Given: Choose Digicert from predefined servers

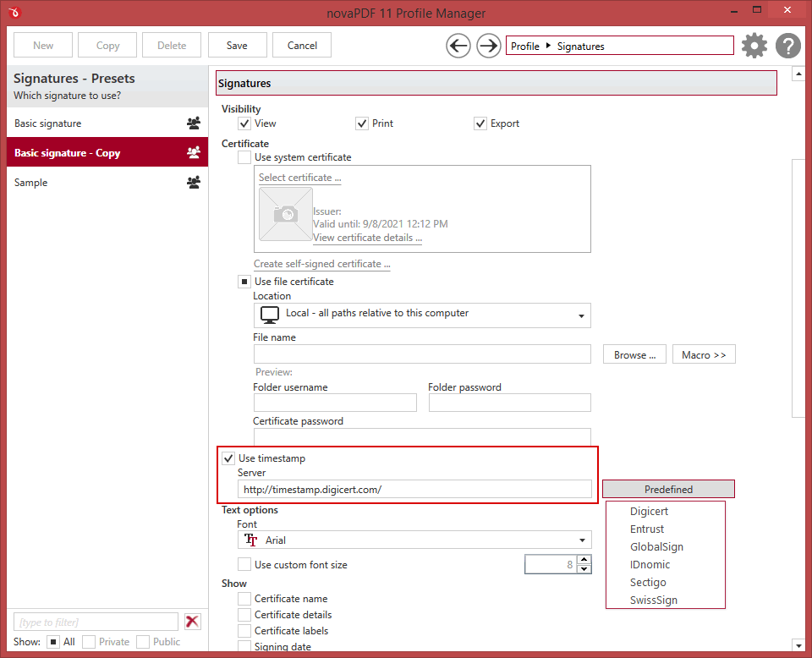Looking at the screenshot, I should coord(649,511).
